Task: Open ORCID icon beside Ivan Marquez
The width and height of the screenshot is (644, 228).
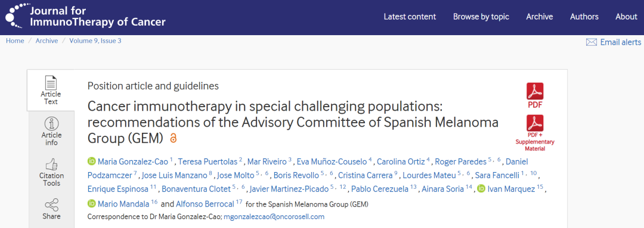Action: coord(481,189)
